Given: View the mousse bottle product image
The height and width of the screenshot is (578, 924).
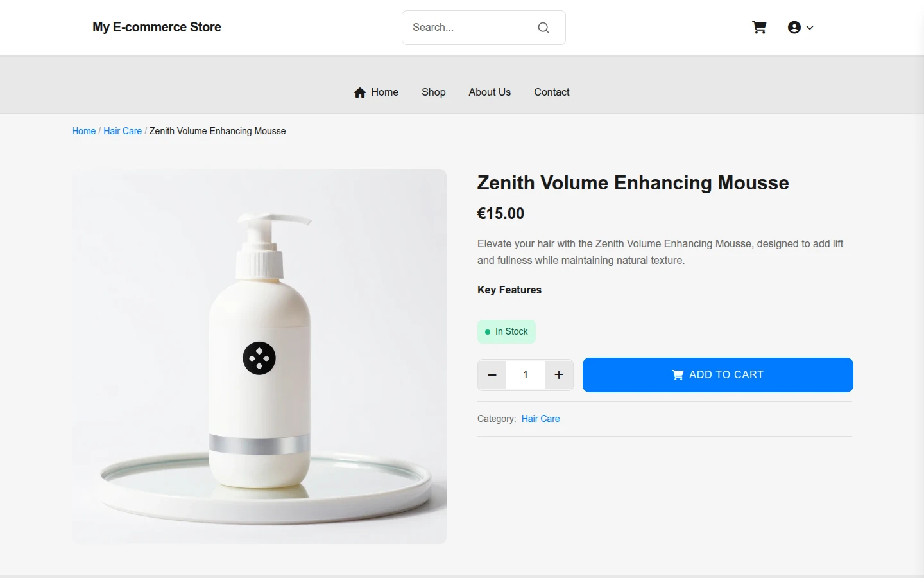Looking at the screenshot, I should coord(259,356).
